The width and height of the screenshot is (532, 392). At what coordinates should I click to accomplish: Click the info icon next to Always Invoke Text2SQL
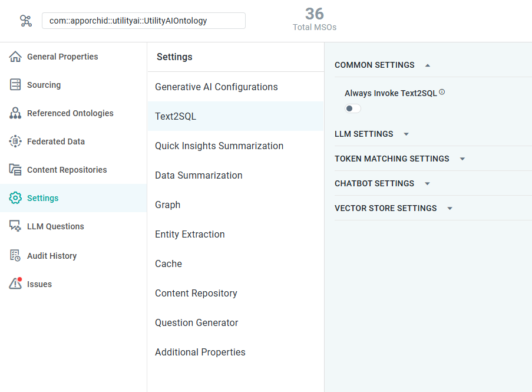coord(442,92)
